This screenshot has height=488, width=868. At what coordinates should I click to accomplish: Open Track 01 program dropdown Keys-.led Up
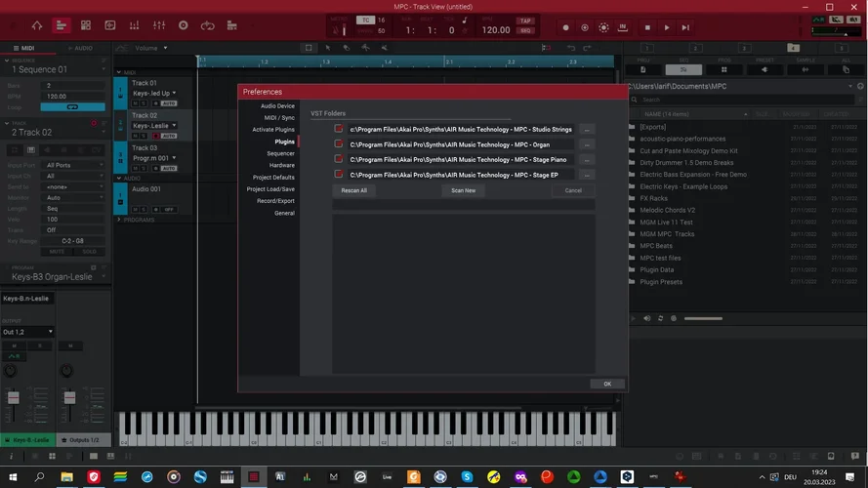(x=154, y=93)
